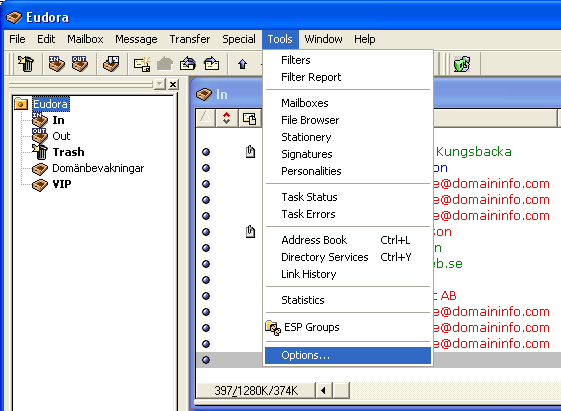Screen dimensions: 561x411
Task: Close the mailboxes pane with X button
Action: pyautogui.click(x=173, y=84)
